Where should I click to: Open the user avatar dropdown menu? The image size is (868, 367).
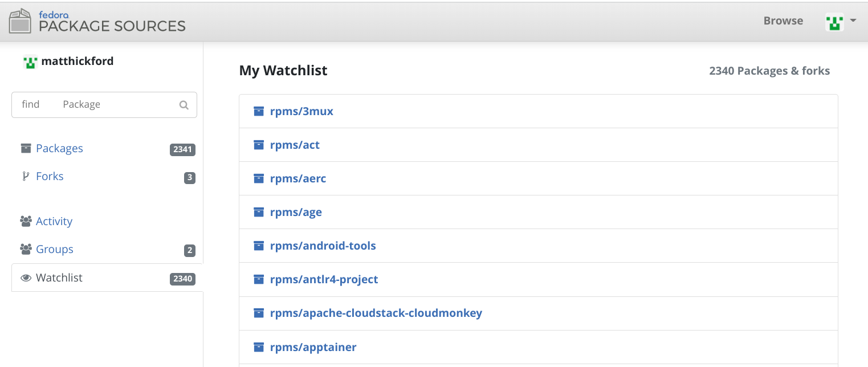(x=834, y=22)
